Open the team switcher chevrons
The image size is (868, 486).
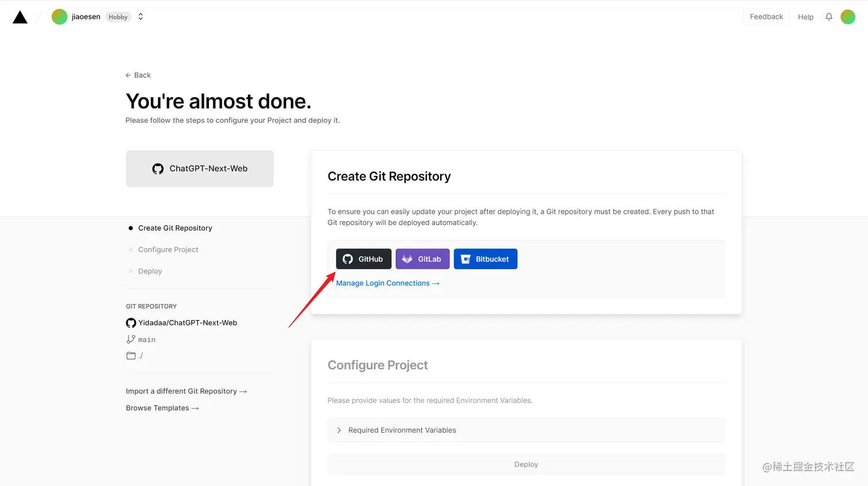tap(141, 17)
